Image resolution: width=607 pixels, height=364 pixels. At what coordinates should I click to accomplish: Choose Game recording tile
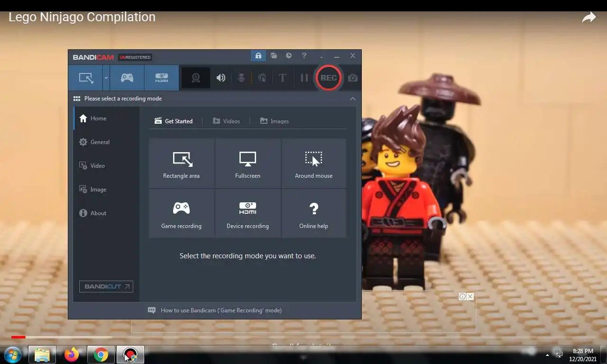click(182, 214)
